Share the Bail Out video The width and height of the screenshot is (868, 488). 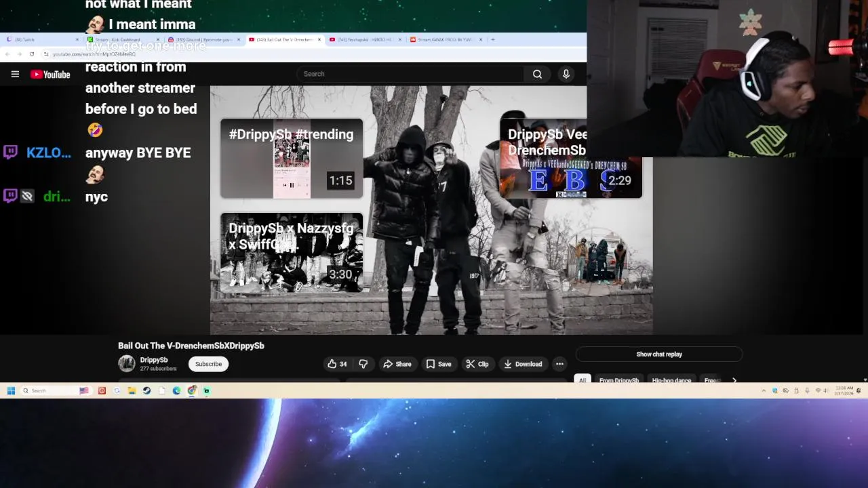pyautogui.click(x=397, y=364)
